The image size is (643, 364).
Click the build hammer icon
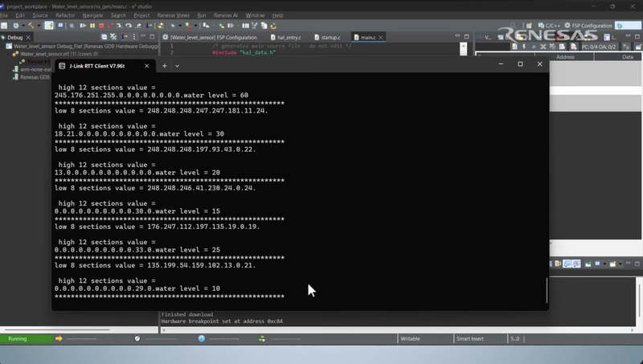(31, 26)
